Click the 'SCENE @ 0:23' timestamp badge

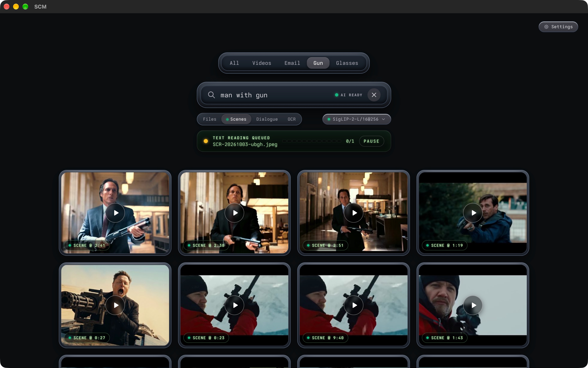coord(206,338)
